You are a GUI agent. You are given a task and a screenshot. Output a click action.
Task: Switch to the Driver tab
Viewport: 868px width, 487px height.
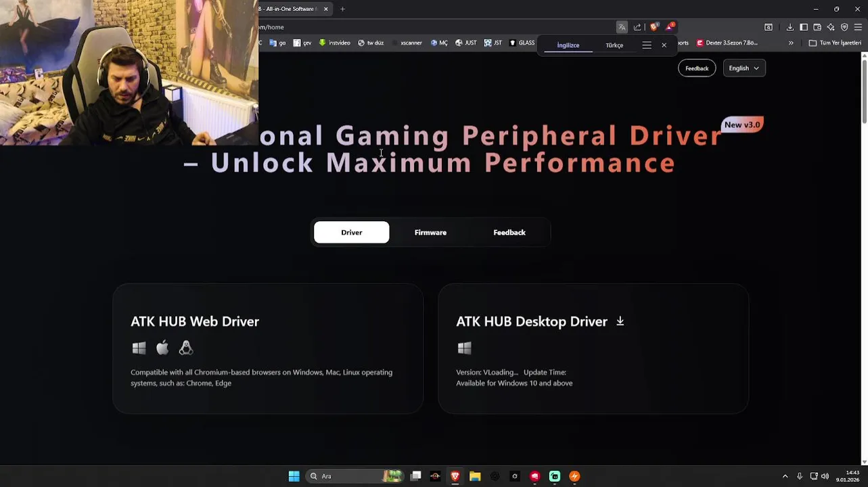351,232
